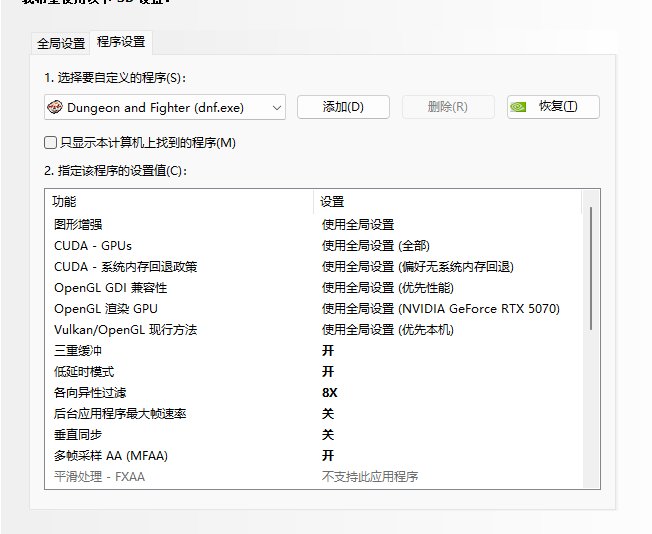Viewport: 652px width, 534px height.
Task: Select the Vulkan/OpenGL 现行方法 row
Action: click(314, 330)
